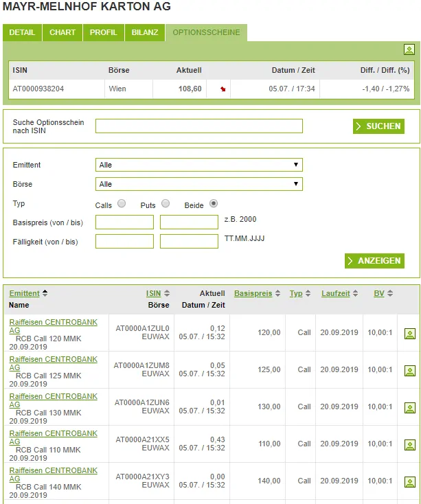Screen dimensions: 421x504
Task: Open the Börse dropdown
Action: pos(199,184)
